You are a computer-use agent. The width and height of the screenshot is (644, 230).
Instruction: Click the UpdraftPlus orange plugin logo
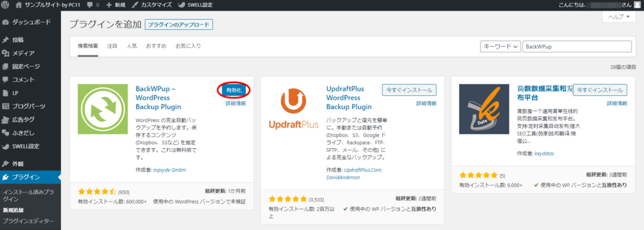click(294, 109)
